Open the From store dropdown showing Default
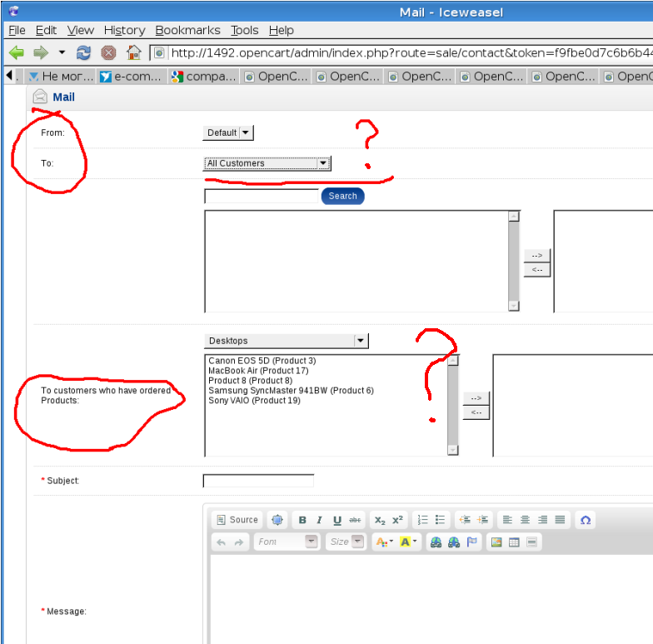653x644 pixels. pyautogui.click(x=228, y=133)
